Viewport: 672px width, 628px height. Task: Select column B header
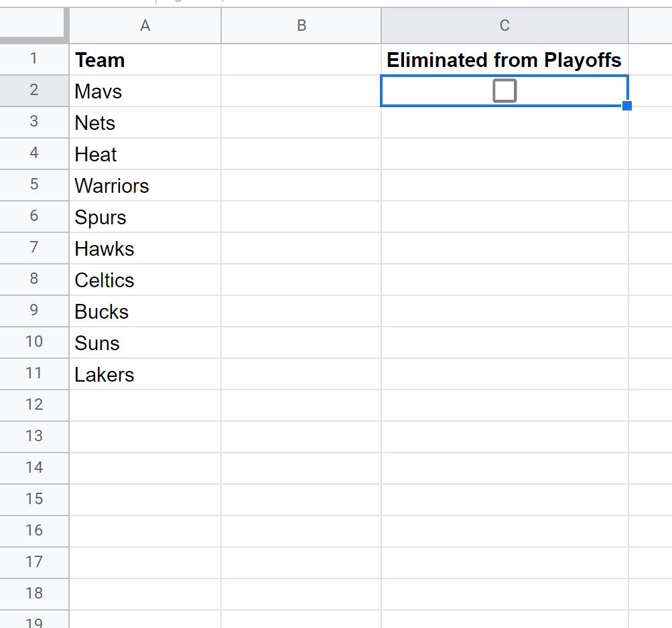coord(301,25)
